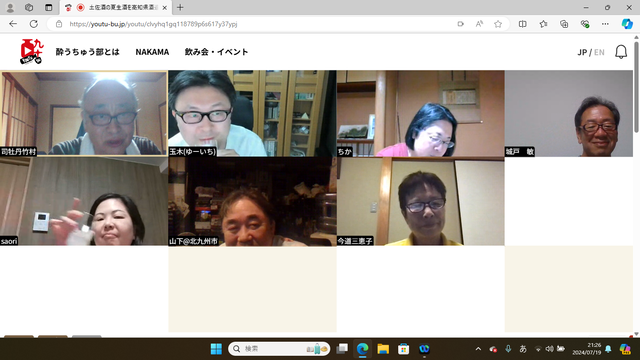
Task: Open the Workspaces icon in the title bar
Action: coord(29,7)
